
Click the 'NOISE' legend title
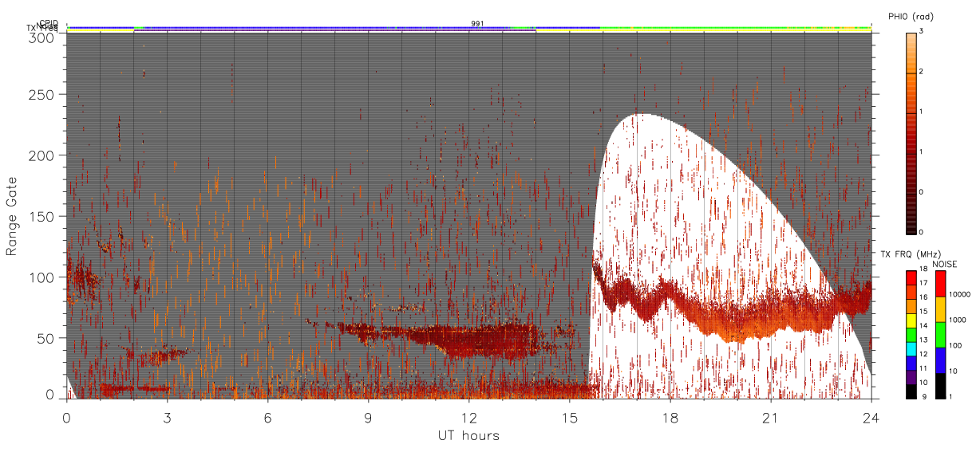click(x=945, y=264)
